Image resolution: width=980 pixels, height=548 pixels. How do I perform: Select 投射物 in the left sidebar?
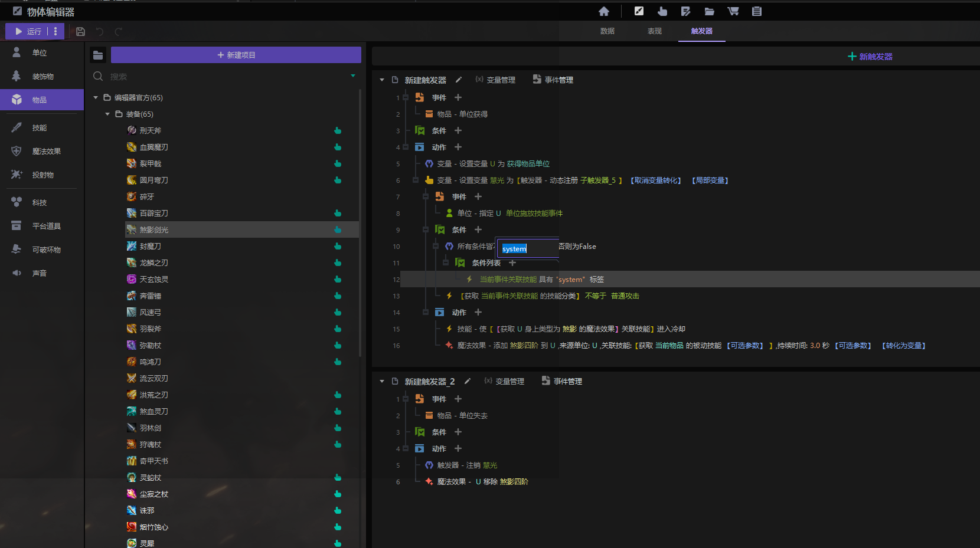click(42, 175)
